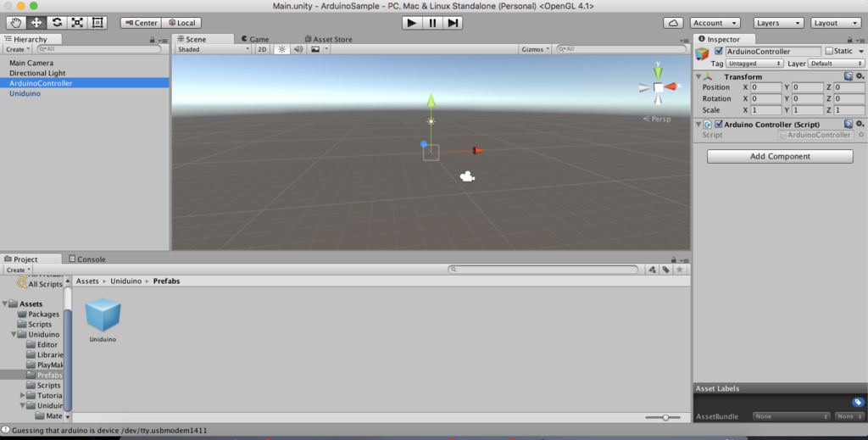Click the scene orientation gizmo
Screen dimensions: 868x440
point(658,86)
